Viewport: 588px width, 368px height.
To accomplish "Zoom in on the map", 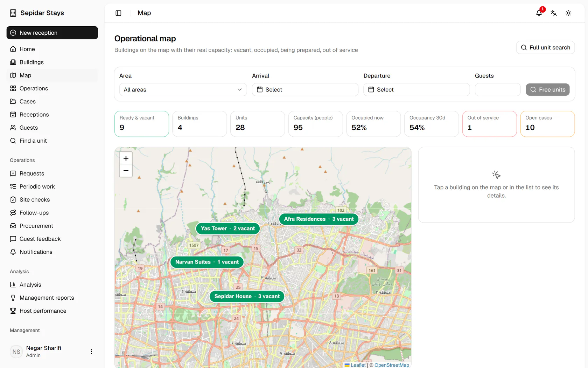I will coord(126,158).
